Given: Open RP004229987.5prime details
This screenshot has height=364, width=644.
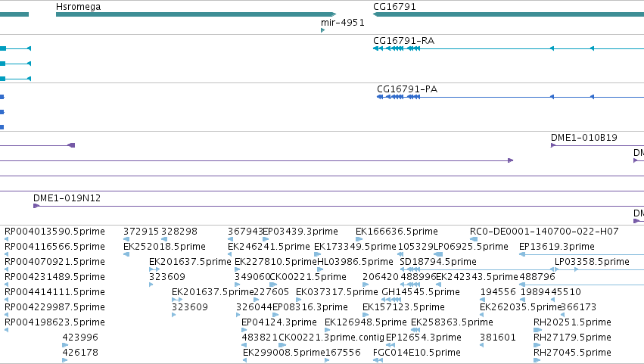Looking at the screenshot, I should [x=54, y=307].
